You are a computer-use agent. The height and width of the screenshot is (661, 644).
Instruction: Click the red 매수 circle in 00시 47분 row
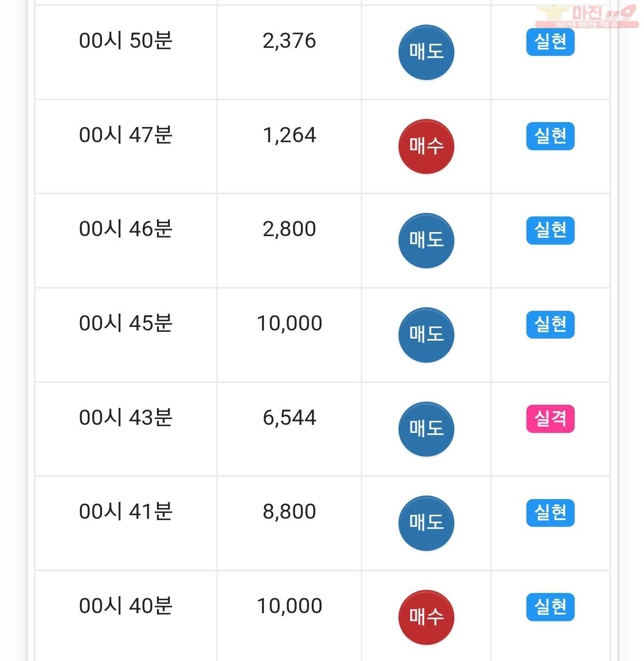pos(426,146)
